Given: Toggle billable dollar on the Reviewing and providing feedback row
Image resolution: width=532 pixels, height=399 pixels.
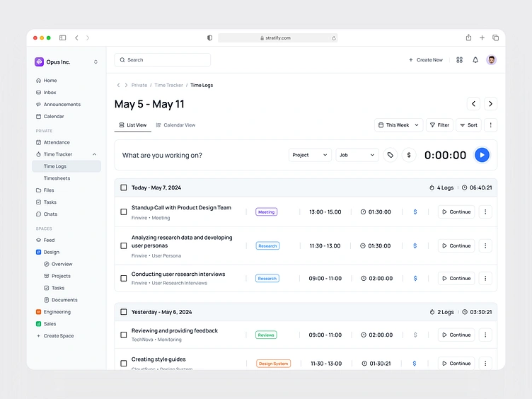Looking at the screenshot, I should point(415,335).
